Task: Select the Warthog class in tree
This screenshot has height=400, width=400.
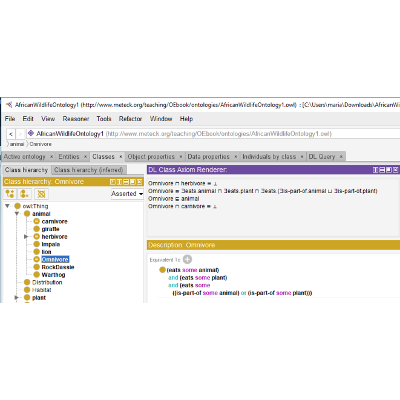Action: [53, 275]
